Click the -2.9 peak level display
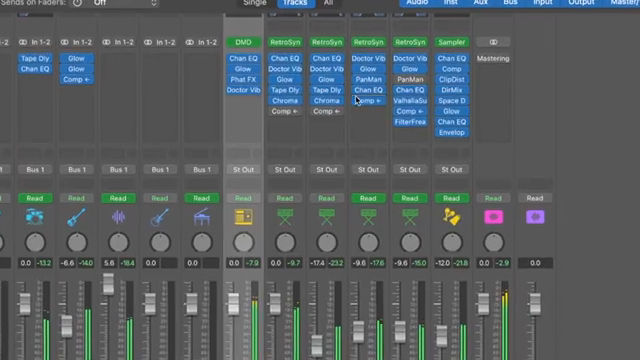The width and height of the screenshot is (640, 360). [x=502, y=263]
